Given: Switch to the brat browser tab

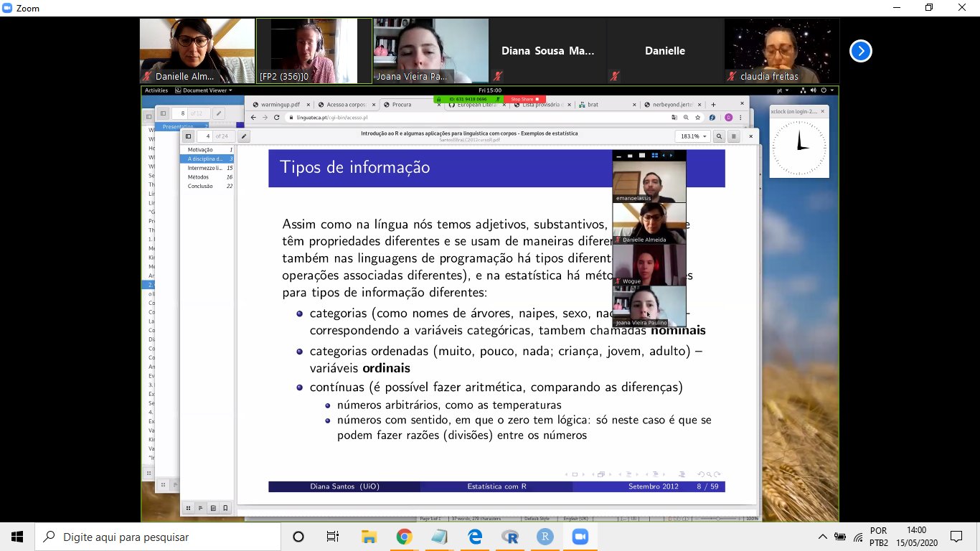Looking at the screenshot, I should 593,105.
